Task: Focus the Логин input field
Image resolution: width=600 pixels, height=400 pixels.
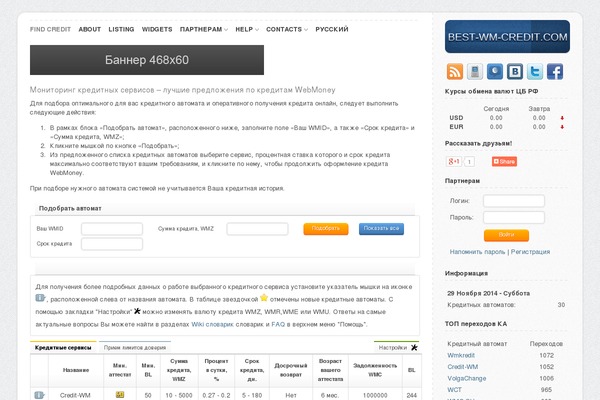Action: (x=514, y=201)
